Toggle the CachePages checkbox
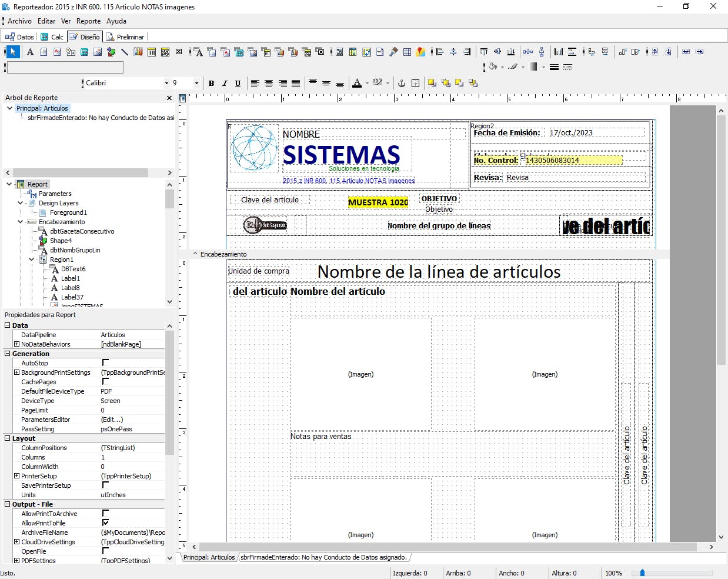Viewport: 728px width, 579px height. pyautogui.click(x=105, y=381)
